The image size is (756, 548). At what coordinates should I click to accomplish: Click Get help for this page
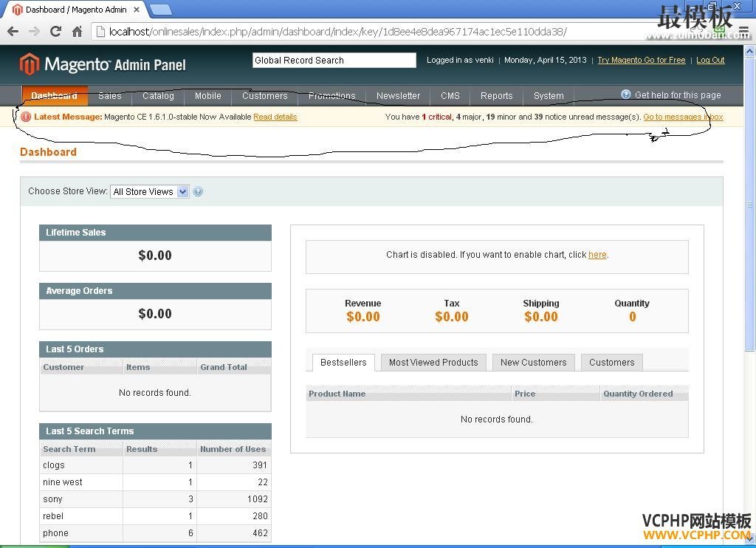pos(678,95)
